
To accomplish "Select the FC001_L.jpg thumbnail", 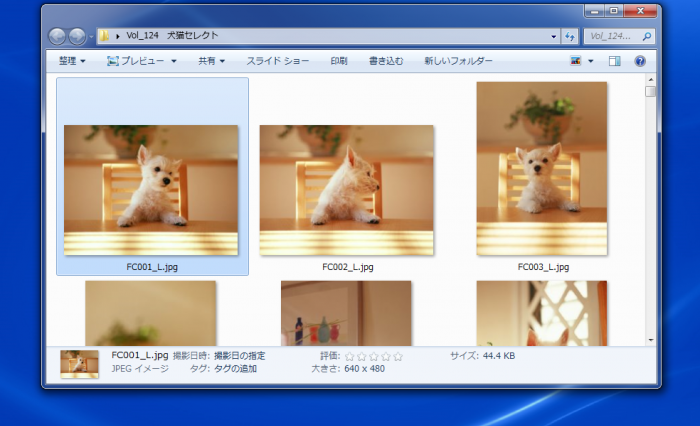I will tap(151, 190).
